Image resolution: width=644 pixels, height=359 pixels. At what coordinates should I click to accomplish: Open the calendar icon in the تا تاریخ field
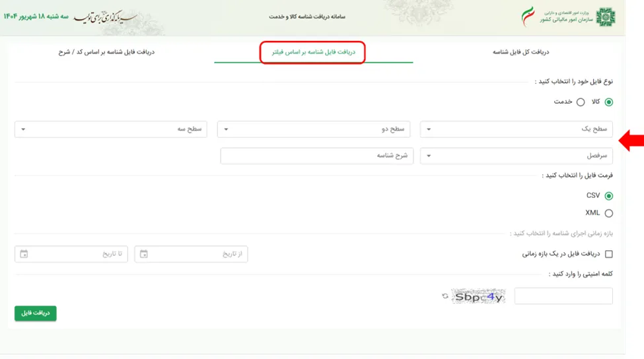[x=24, y=254]
